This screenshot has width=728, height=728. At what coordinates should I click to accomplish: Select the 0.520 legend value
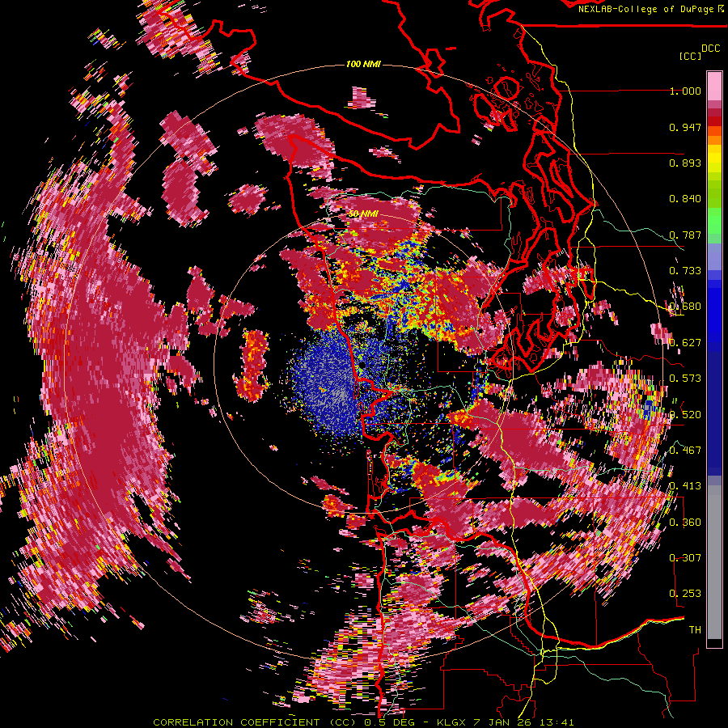[x=685, y=415]
